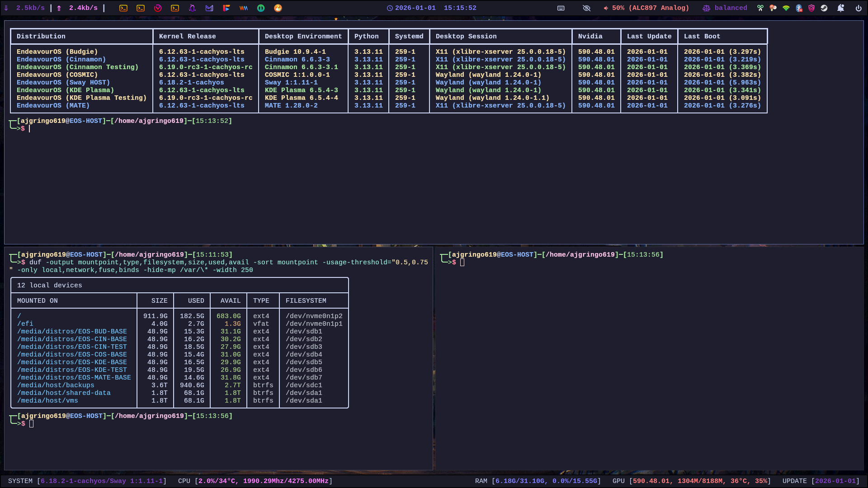Toggle Bluetooth from the tray icon
This screenshot has width=868, height=488.
(799, 8)
